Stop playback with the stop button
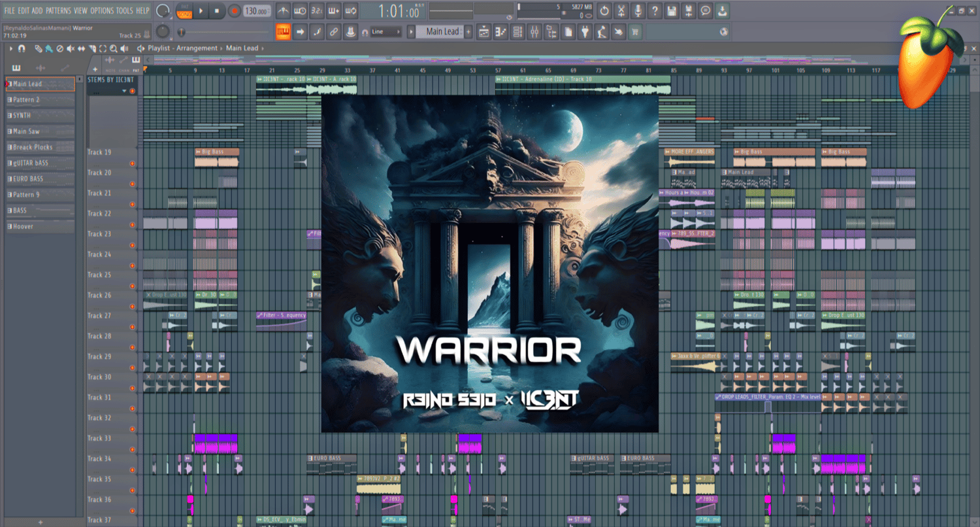980x527 pixels. 218,10
